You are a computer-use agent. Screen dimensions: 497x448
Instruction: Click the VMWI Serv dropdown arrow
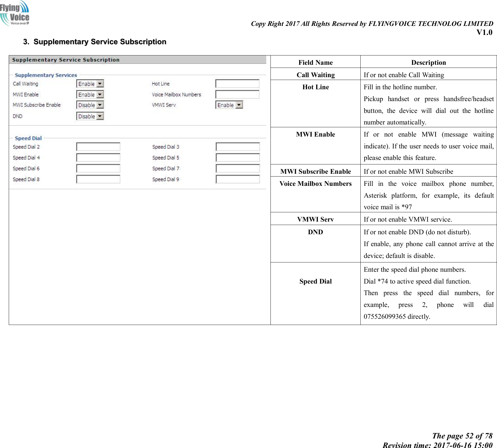pyautogui.click(x=239, y=105)
